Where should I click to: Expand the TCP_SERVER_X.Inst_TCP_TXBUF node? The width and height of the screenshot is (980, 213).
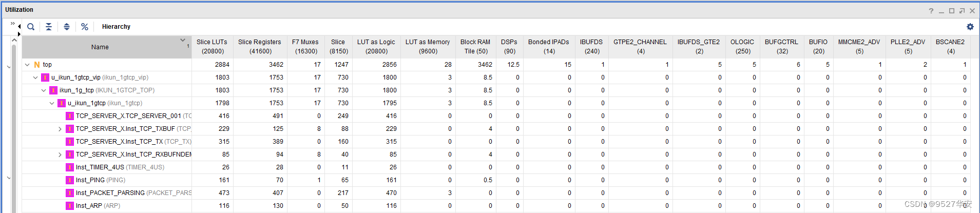point(60,129)
